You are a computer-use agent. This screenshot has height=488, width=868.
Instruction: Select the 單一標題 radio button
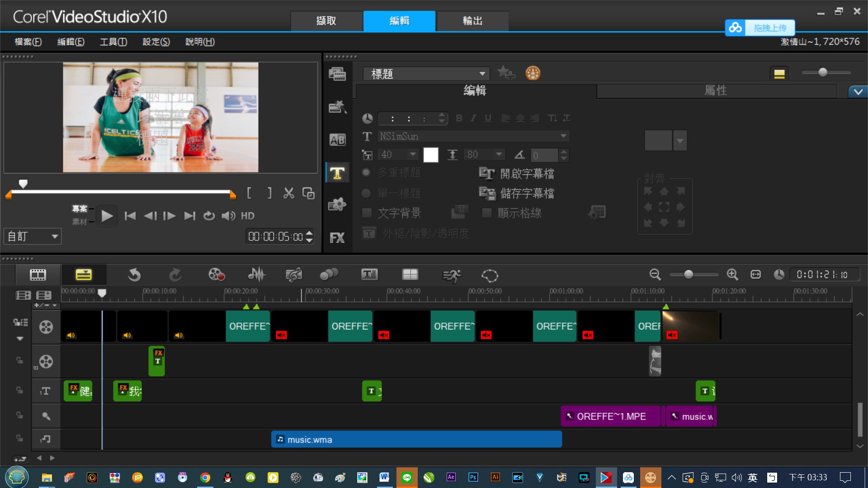click(367, 193)
